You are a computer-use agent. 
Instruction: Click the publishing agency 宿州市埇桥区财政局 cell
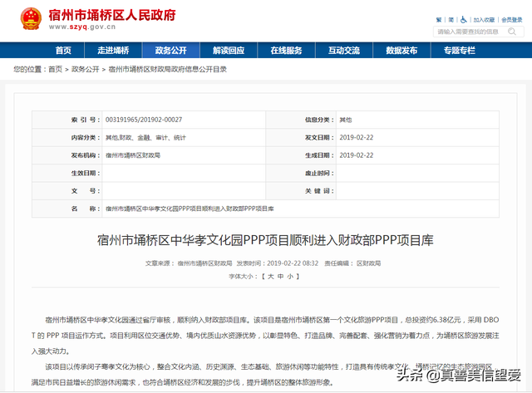133,155
